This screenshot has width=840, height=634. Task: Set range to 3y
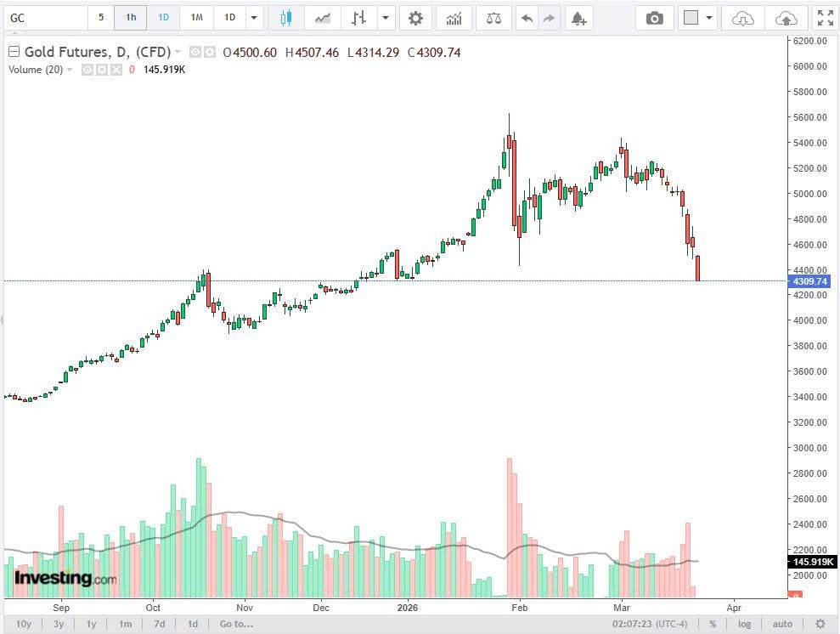click(59, 624)
